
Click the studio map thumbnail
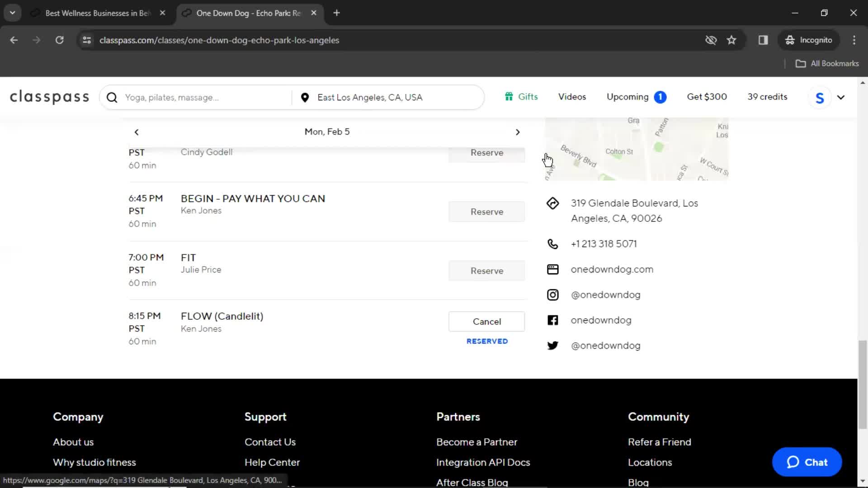point(637,149)
